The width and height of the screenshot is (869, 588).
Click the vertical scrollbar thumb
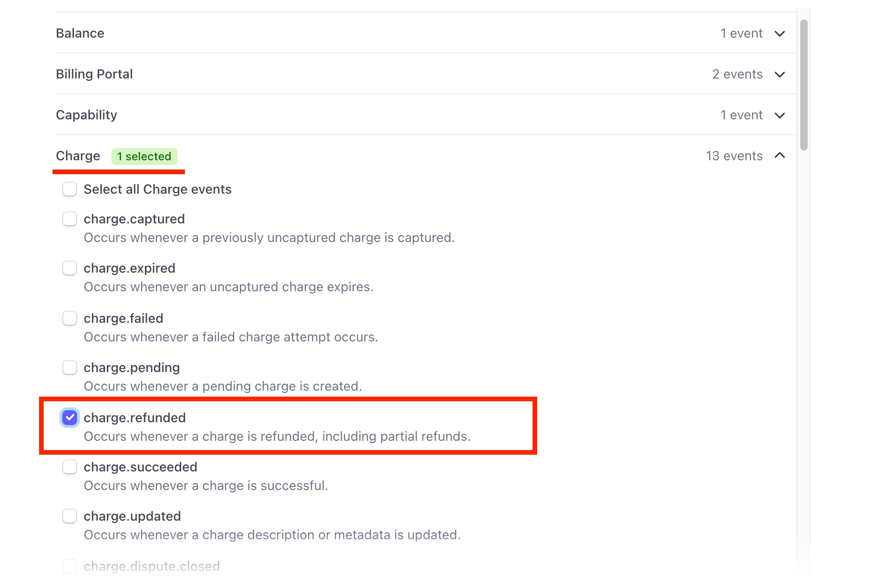(x=803, y=85)
